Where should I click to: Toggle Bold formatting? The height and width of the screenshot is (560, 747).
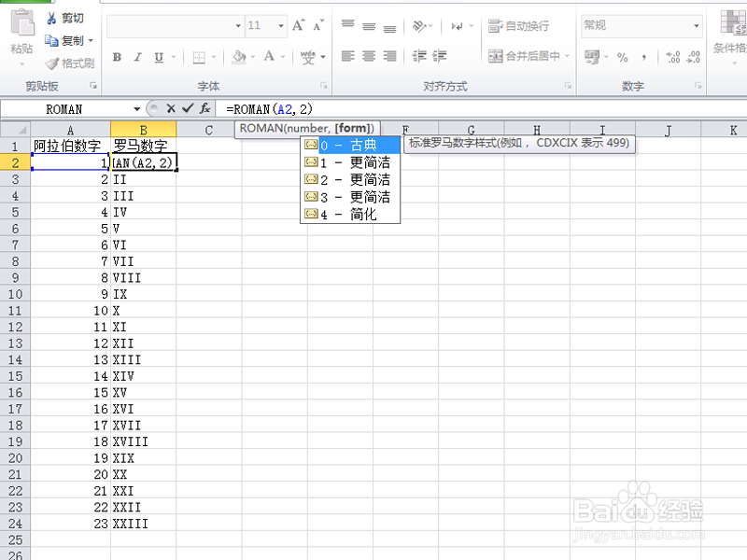(x=117, y=57)
